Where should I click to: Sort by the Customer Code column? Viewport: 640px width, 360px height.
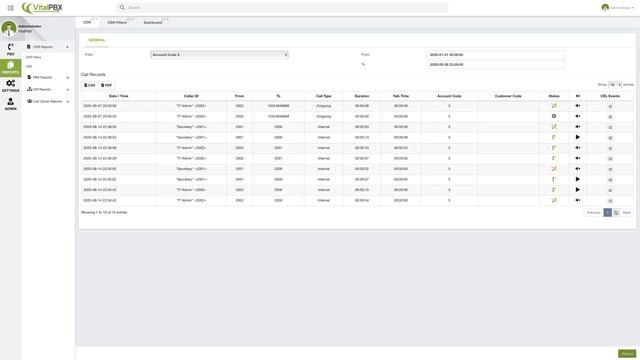[508, 96]
